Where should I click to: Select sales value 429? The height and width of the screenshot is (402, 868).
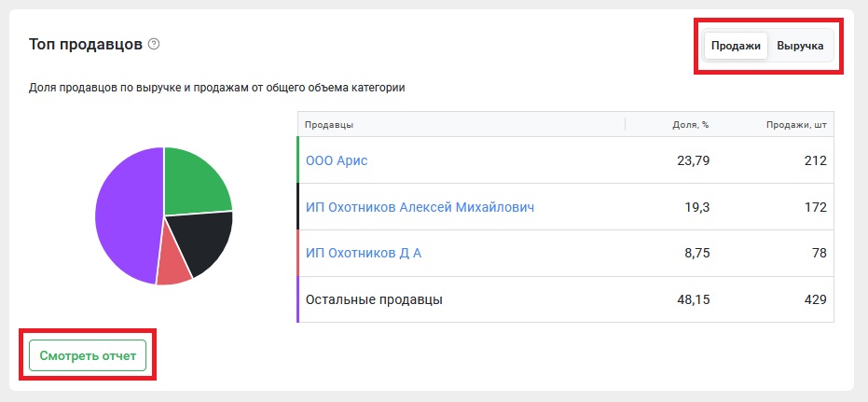click(x=816, y=299)
